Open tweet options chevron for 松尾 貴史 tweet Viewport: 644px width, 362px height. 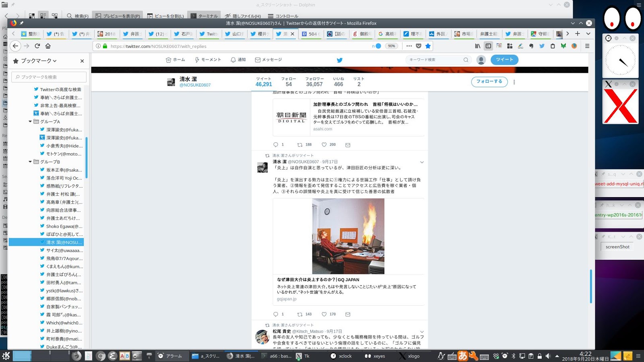(422, 332)
